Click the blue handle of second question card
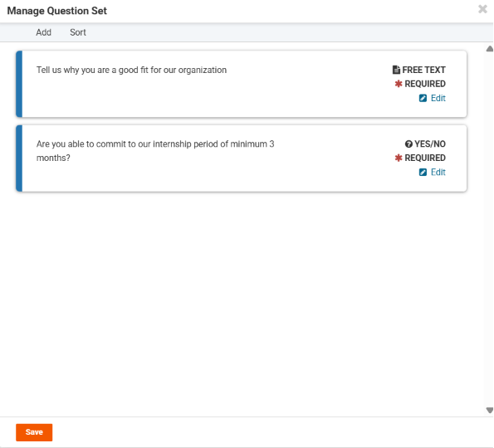Screen dimensions: 494x448 click(x=19, y=158)
